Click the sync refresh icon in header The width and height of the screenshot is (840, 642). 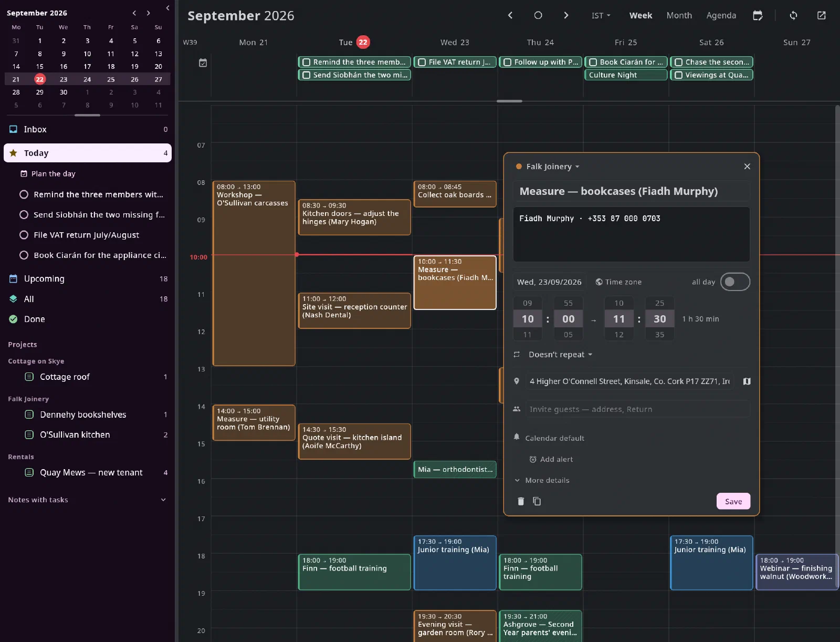tap(793, 15)
